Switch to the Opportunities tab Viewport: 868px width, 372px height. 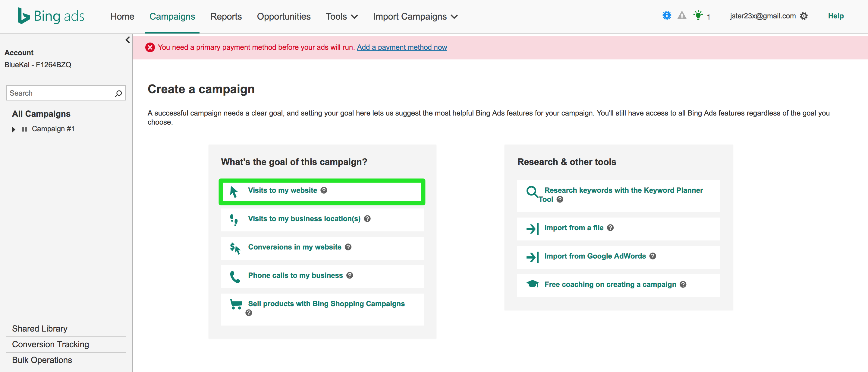[283, 17]
